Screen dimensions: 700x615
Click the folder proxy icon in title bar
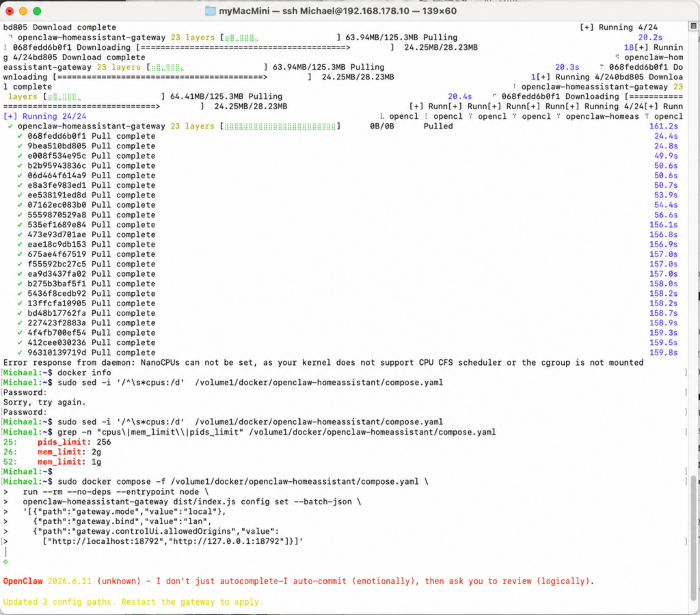[x=211, y=11]
